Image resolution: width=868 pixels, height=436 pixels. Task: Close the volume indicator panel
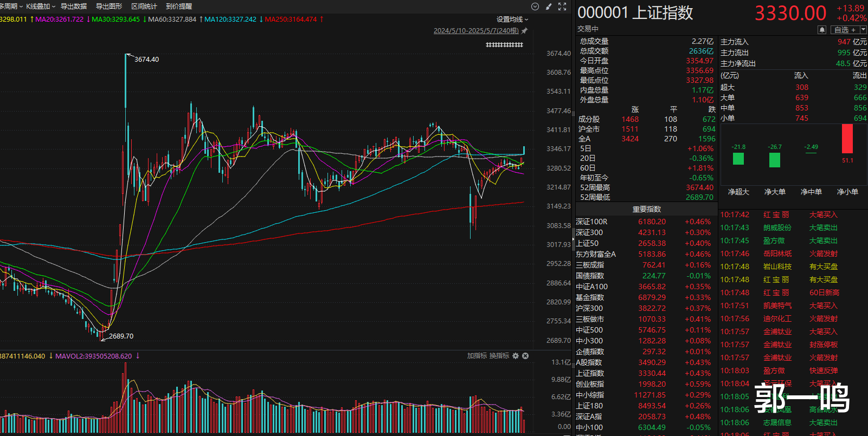point(525,356)
